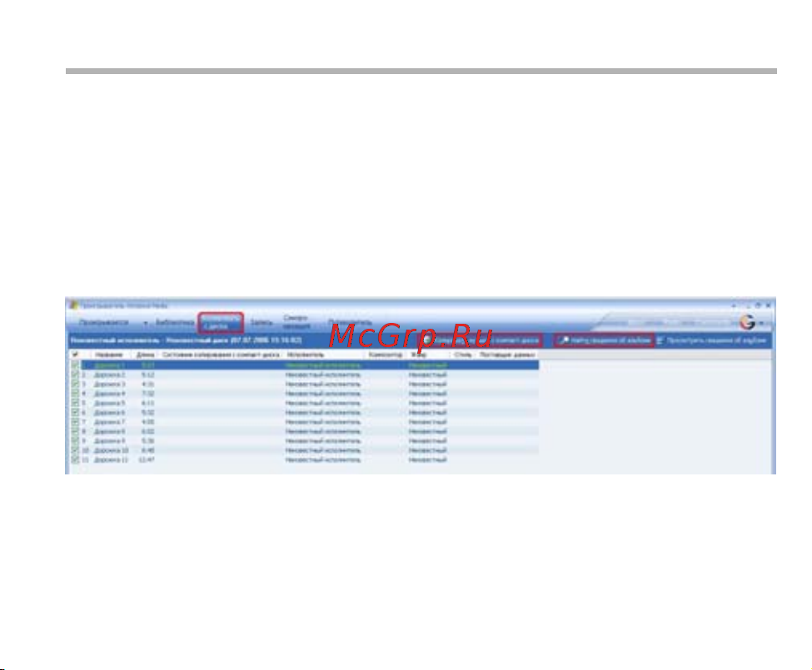Image resolution: width=812 pixels, height=670 pixels.
Task: Click the list icon of Просмотреть сведения об альбоме
Action: click(660, 340)
